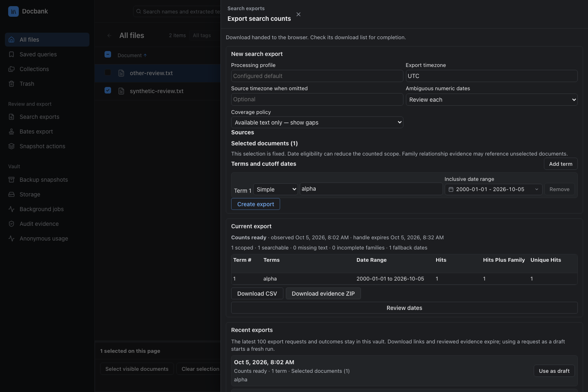The height and width of the screenshot is (392, 588).
Task: Click the Review dates button
Action: [404, 308]
